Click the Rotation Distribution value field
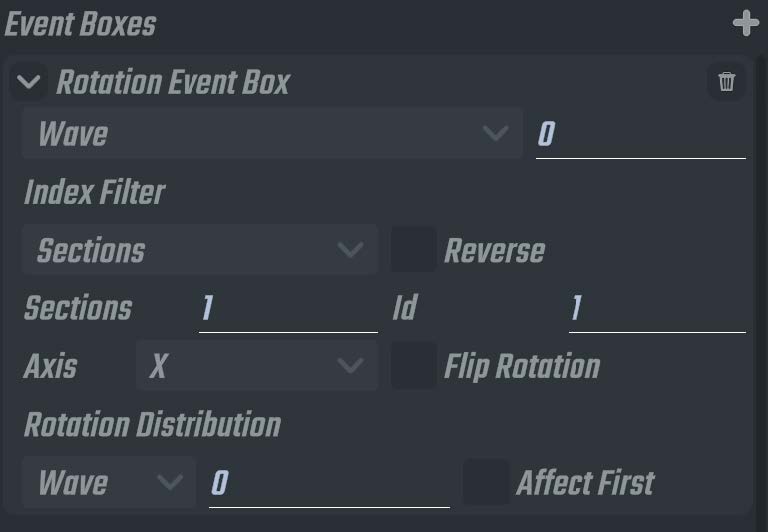Screen dimensions: 768x532 click(329, 483)
